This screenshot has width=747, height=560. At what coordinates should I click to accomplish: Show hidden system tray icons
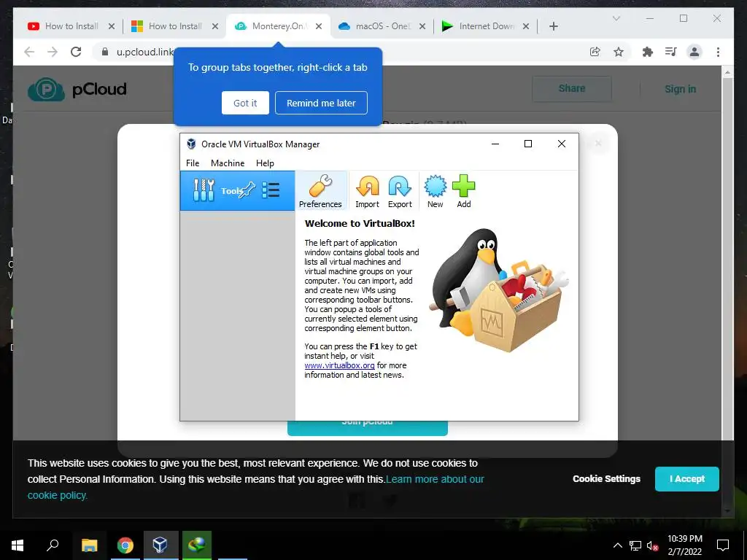point(617,545)
